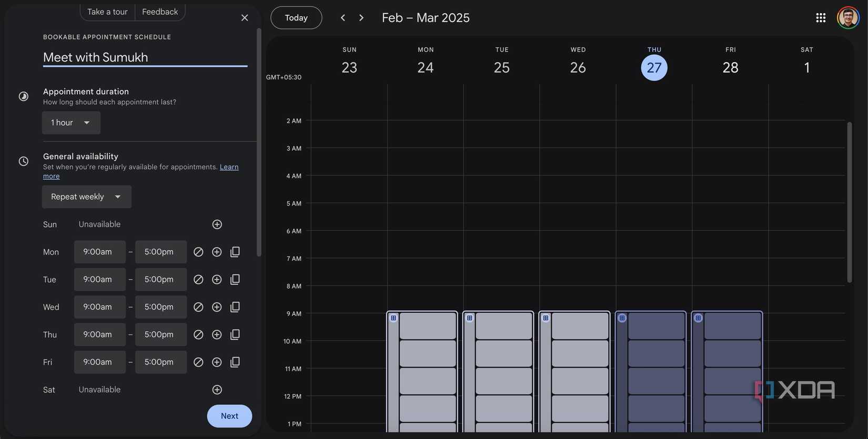Copy Thursday's time to all days
This screenshot has height=439, width=868.
click(235, 334)
